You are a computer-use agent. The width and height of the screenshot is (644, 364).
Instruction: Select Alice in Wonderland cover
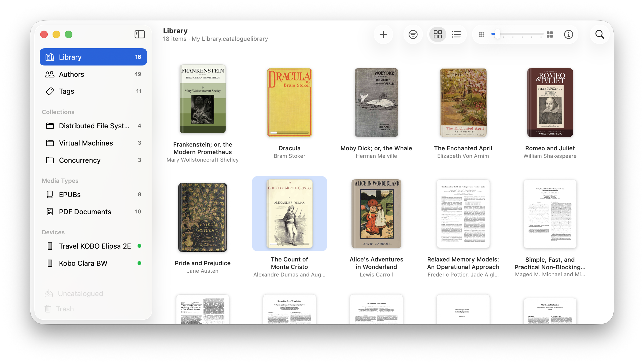376,214
